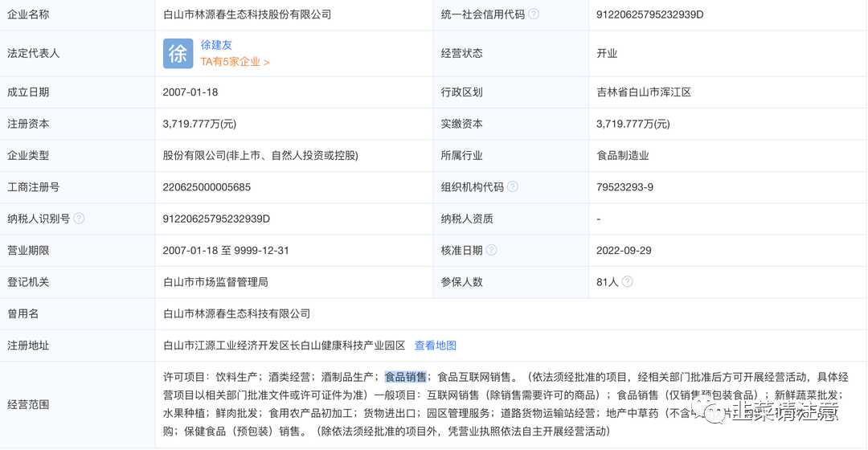
Task: Click 企业类型 label
Action: pos(28,156)
